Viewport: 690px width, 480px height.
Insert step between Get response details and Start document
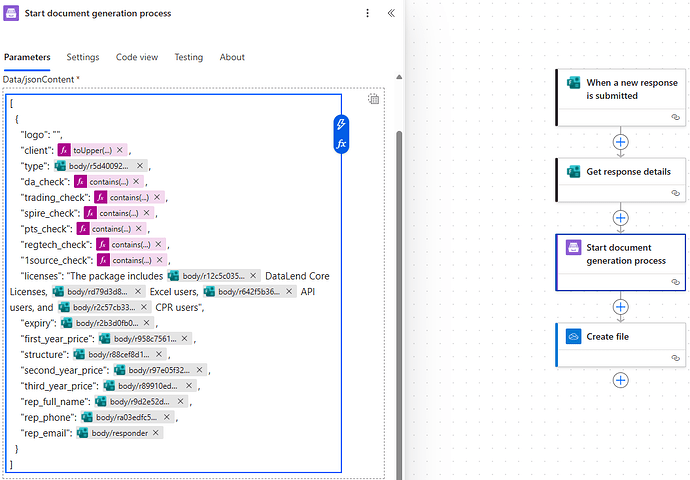coord(620,218)
